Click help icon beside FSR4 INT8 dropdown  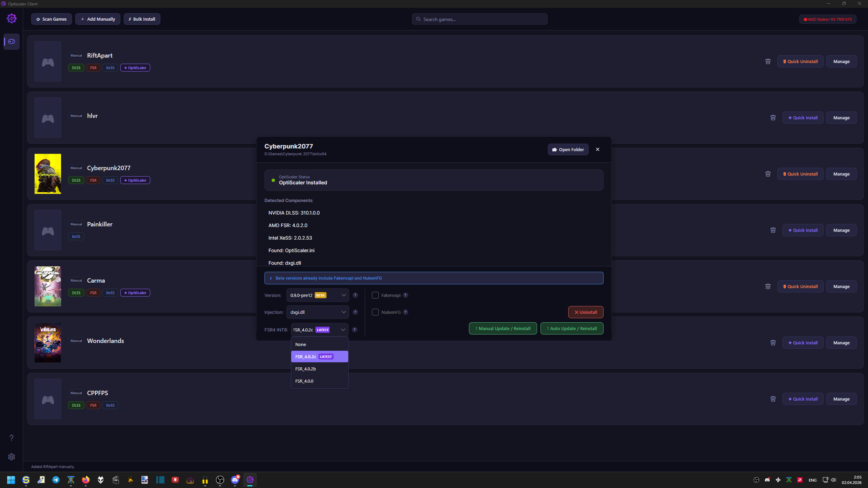[x=355, y=330]
